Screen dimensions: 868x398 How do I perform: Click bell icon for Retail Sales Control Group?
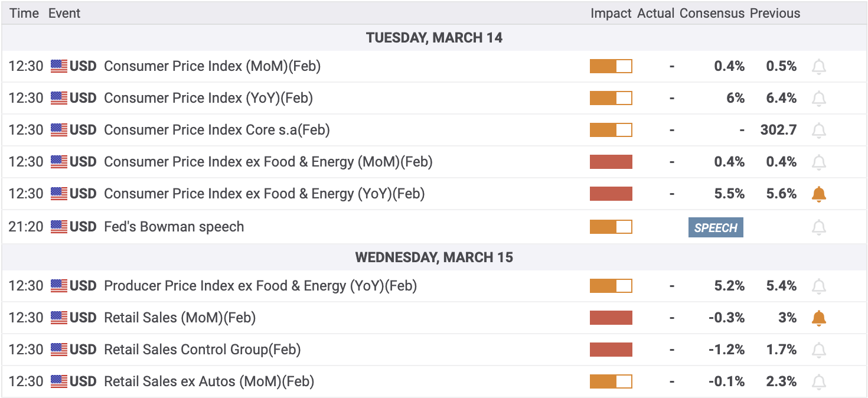(818, 350)
